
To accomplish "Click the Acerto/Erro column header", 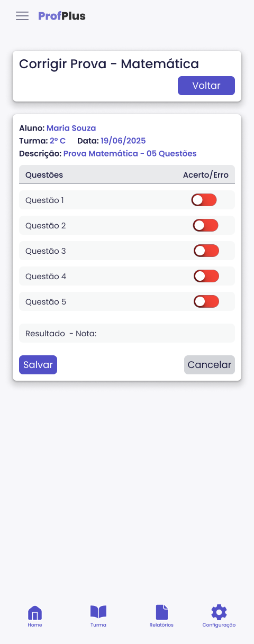I will 206,174.
